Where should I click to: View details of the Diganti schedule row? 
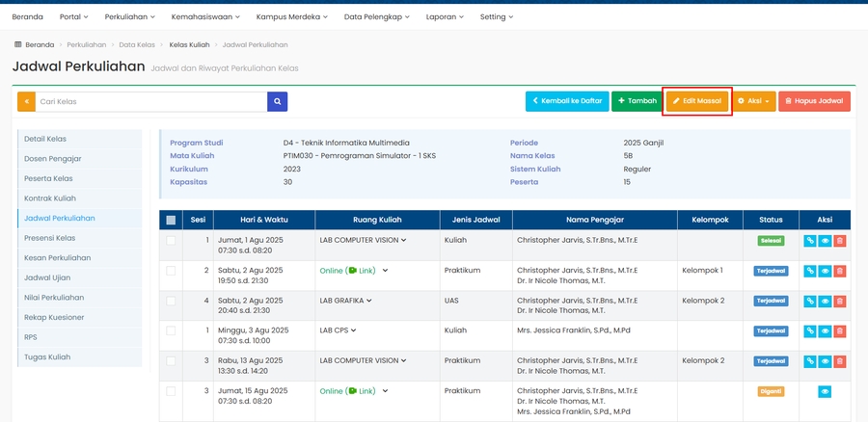825,392
